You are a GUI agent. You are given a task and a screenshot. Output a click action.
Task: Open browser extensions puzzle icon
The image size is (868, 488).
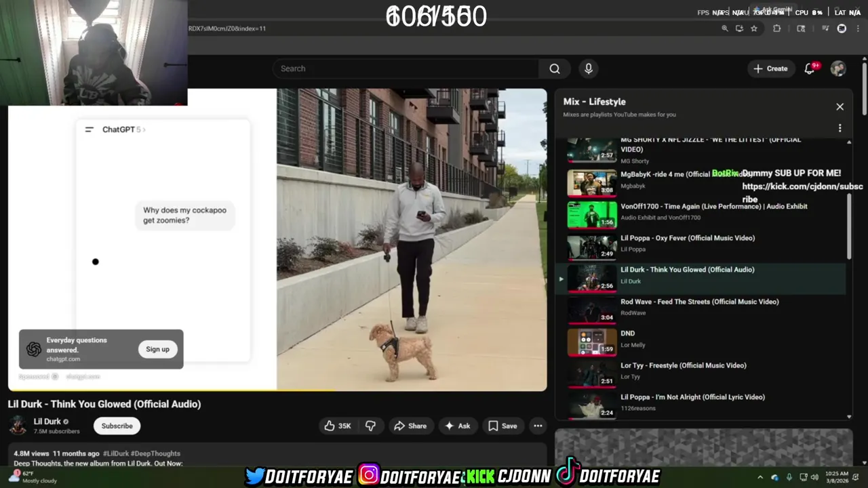tap(777, 28)
